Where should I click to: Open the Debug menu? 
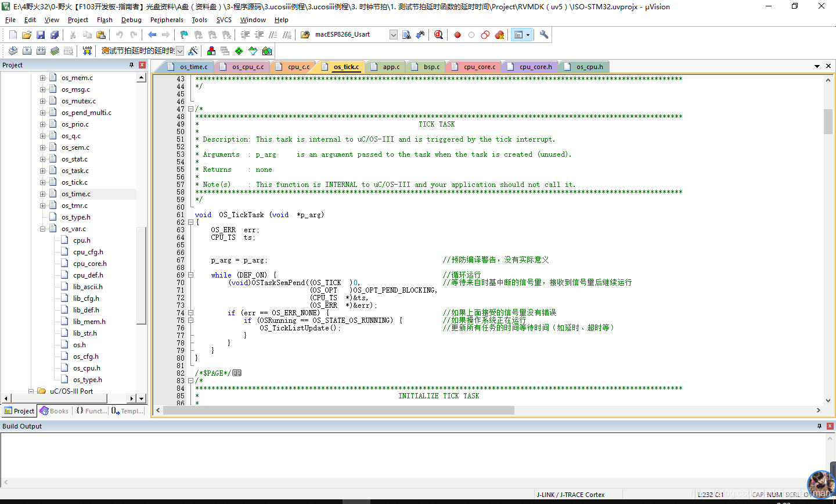(x=131, y=20)
